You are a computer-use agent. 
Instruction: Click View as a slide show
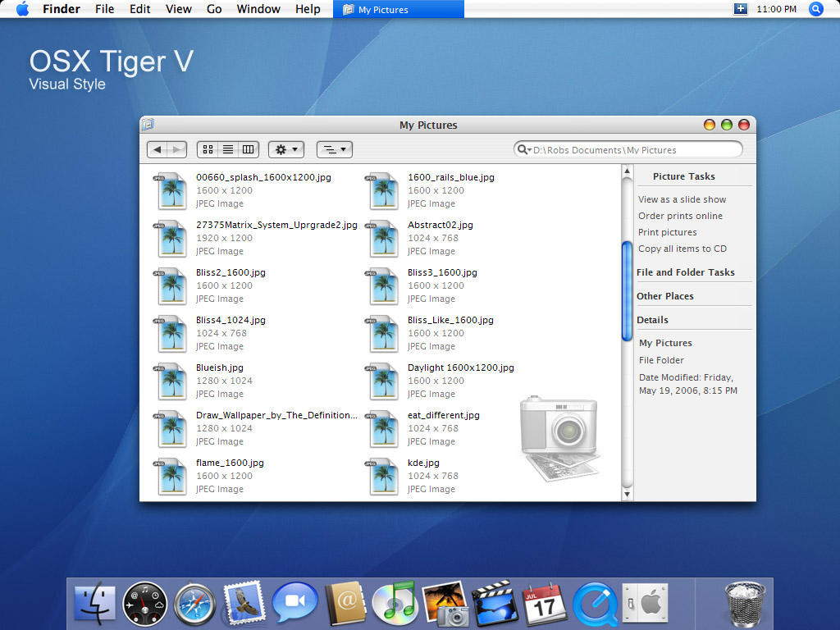point(682,199)
